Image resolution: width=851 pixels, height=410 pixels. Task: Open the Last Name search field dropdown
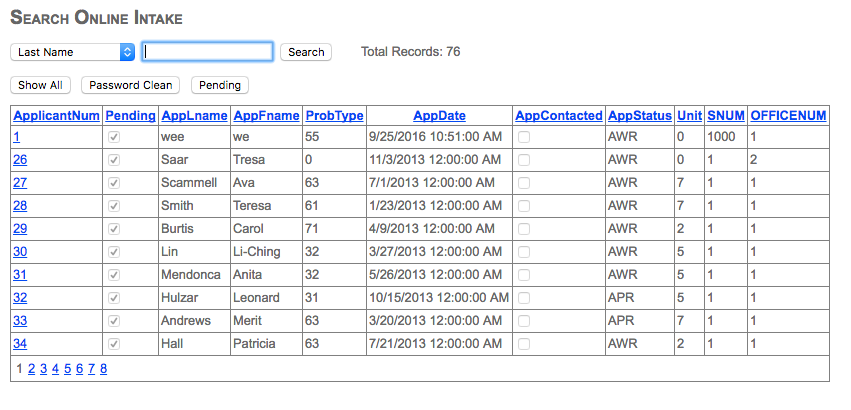(72, 52)
